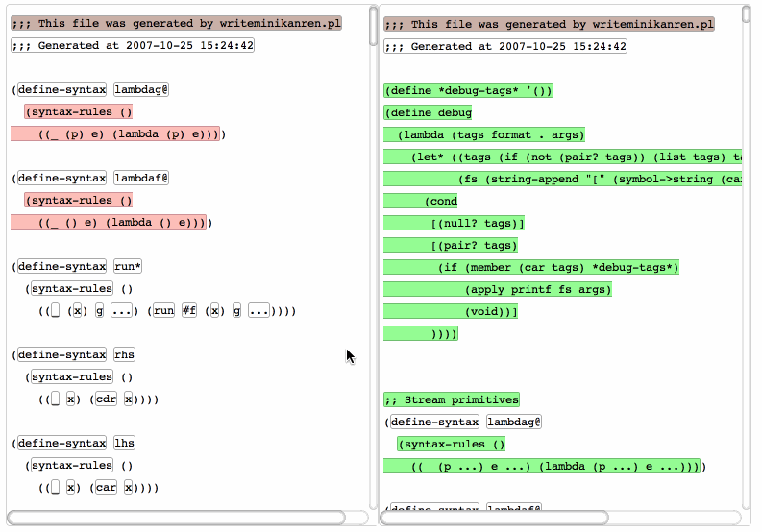Click the car token
The height and width of the screenshot is (532, 762).
click(x=106, y=488)
